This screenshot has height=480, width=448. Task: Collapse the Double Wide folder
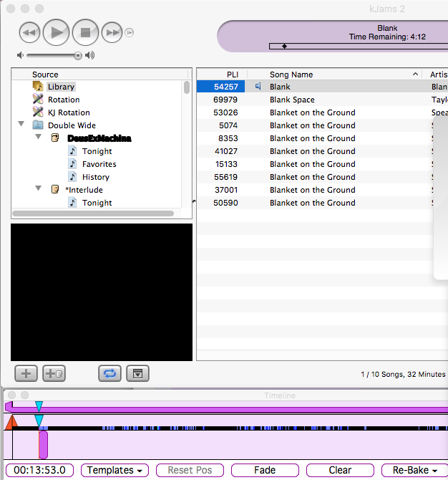click(x=21, y=124)
